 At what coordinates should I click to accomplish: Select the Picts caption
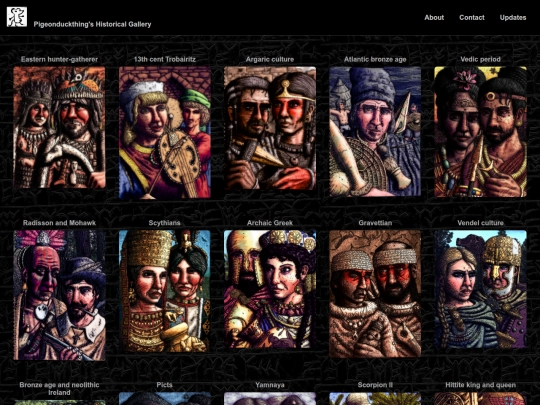tap(165, 385)
